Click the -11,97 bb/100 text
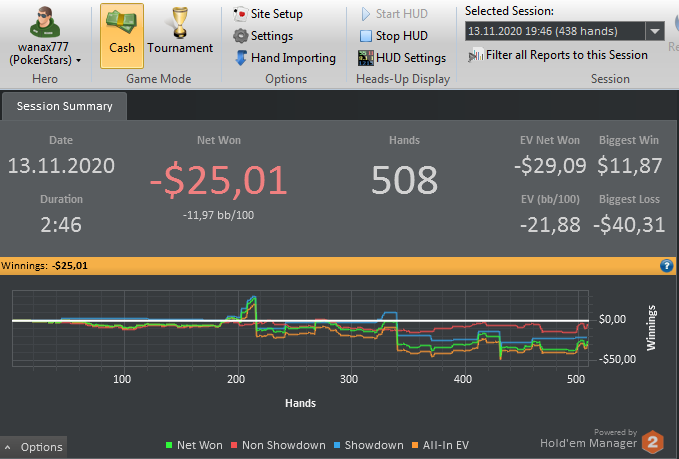Screen dimensions: 679x459 pyautogui.click(x=218, y=215)
